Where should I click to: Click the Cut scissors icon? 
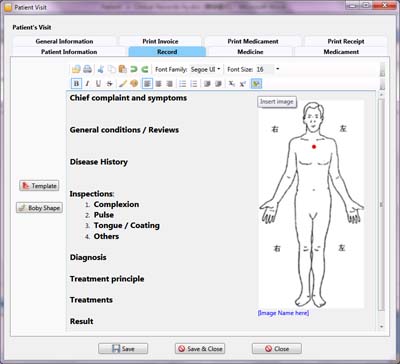click(101, 69)
